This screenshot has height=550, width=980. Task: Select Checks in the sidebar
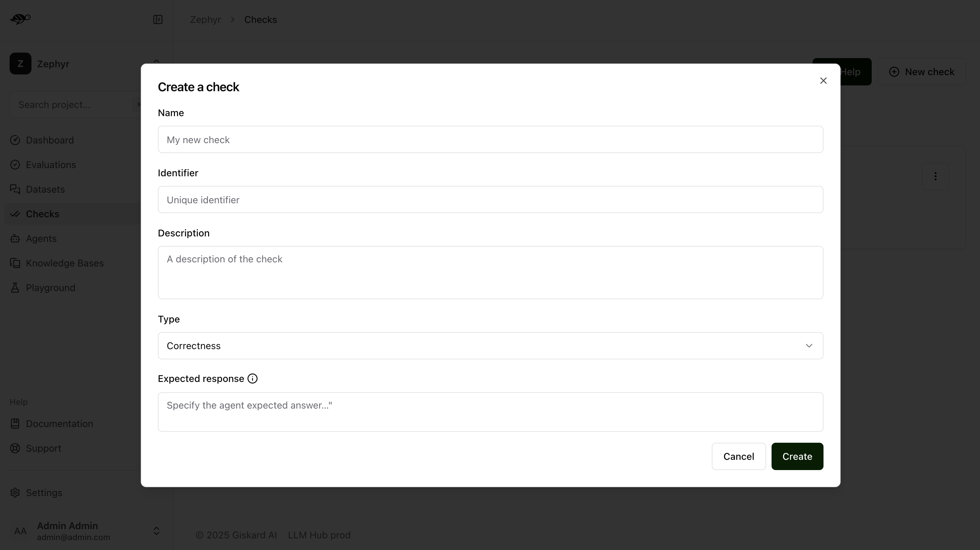point(72,214)
